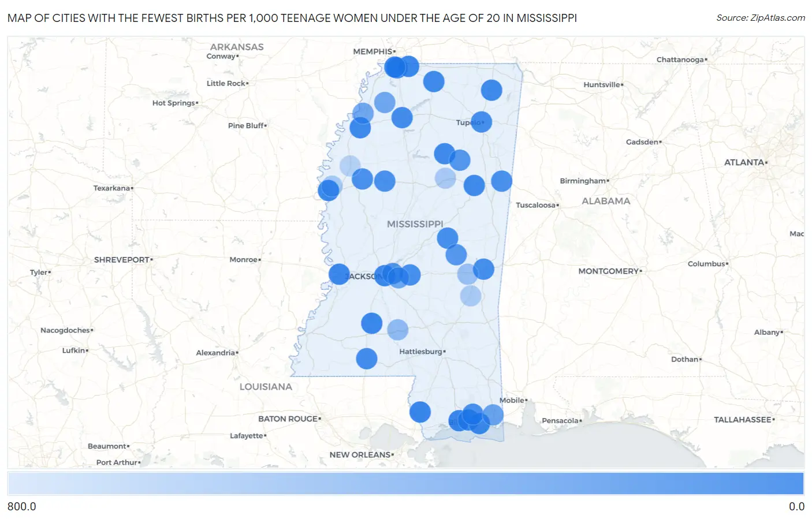Image resolution: width=812 pixels, height=519 pixels.
Task: Click the map title heading text
Action: [x=292, y=18]
